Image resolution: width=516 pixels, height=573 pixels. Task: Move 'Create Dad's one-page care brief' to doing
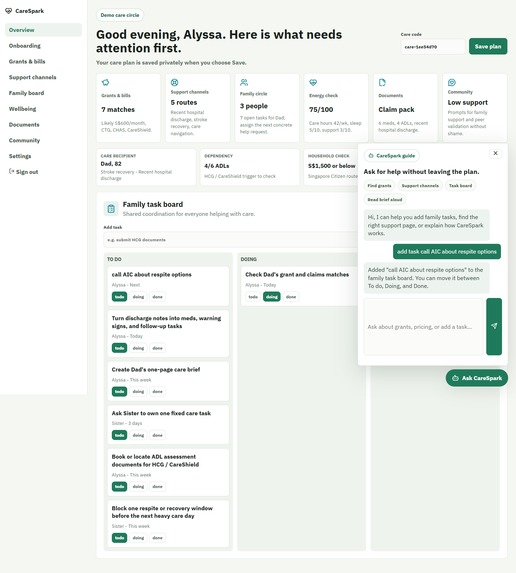coord(138,391)
